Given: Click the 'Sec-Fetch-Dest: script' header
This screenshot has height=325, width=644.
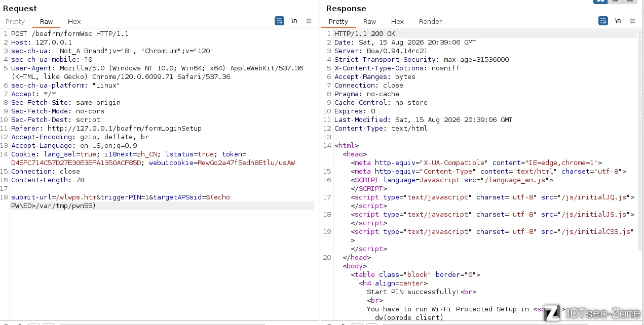Looking at the screenshot, I should tap(56, 120).
